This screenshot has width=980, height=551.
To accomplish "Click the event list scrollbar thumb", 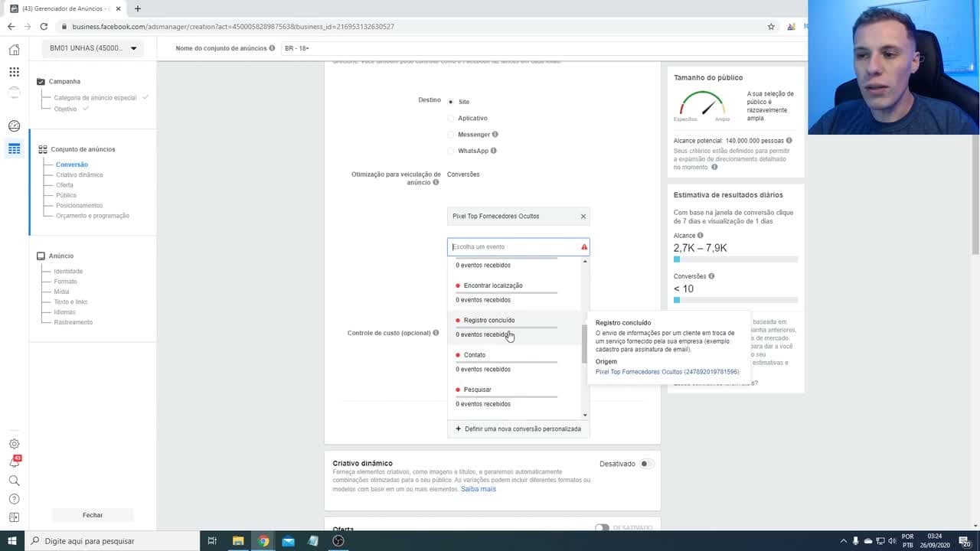I will pyautogui.click(x=586, y=344).
